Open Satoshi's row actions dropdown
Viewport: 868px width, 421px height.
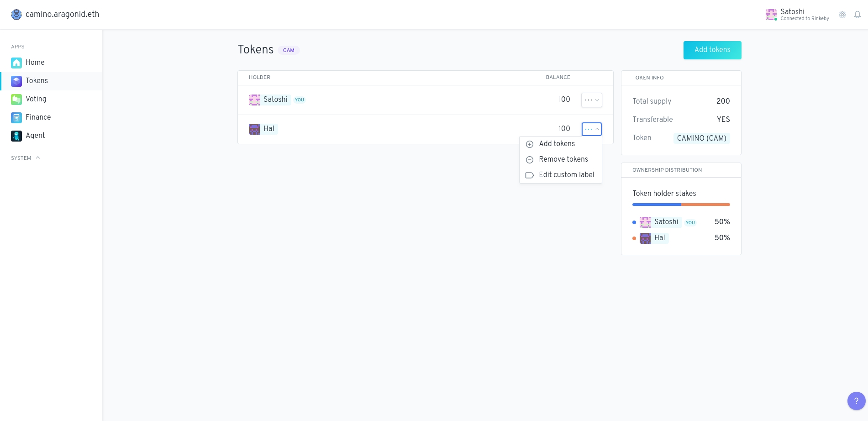tap(591, 100)
